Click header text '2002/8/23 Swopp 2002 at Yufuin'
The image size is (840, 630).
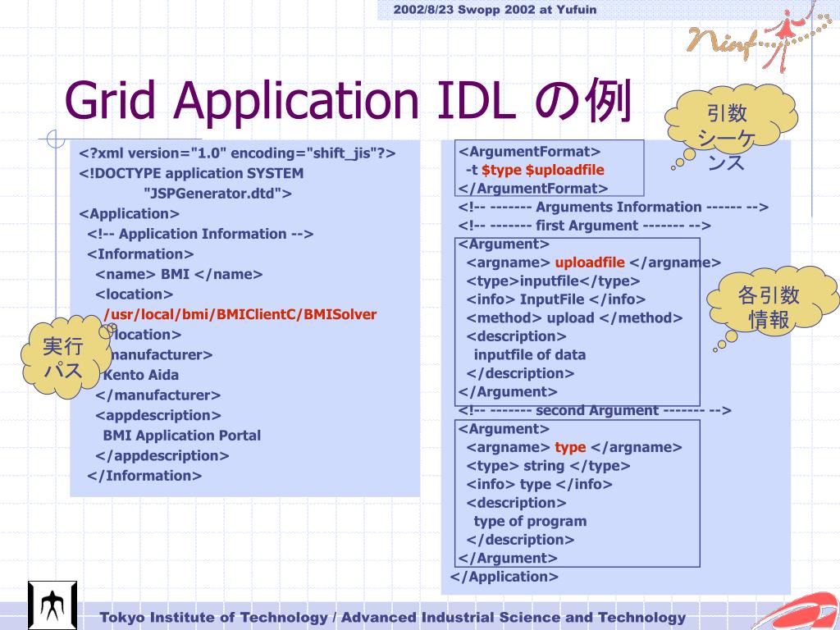(495, 9)
